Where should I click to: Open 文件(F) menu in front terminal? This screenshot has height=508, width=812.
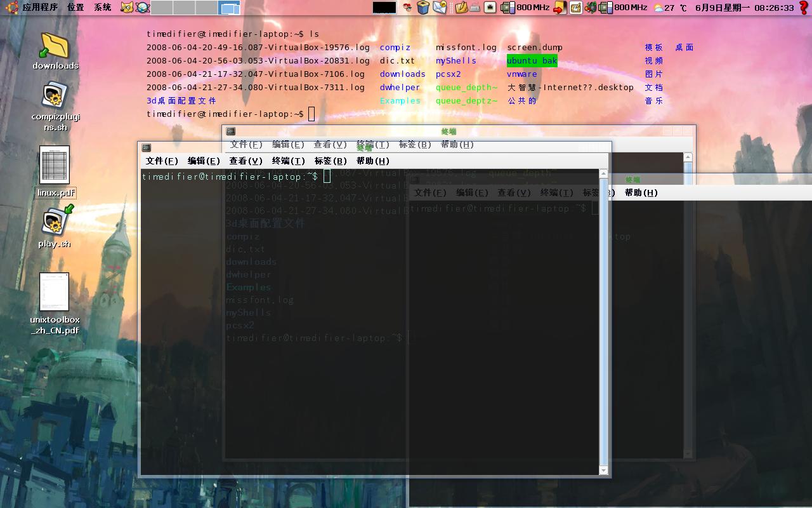(x=162, y=161)
